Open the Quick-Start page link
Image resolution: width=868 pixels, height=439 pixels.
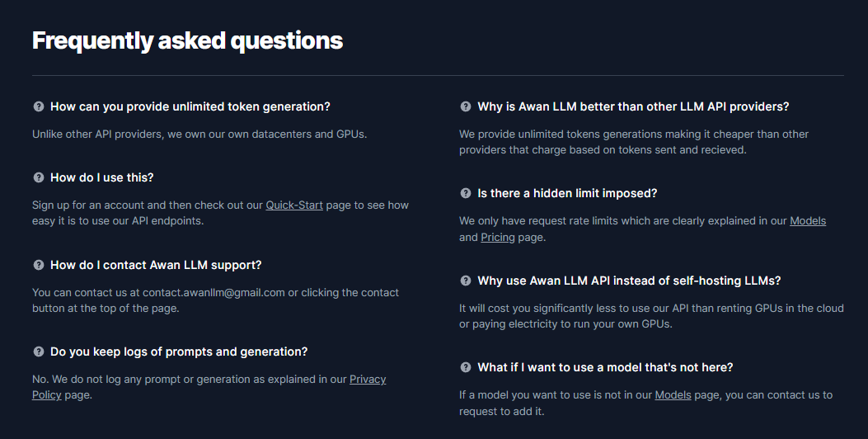(294, 205)
